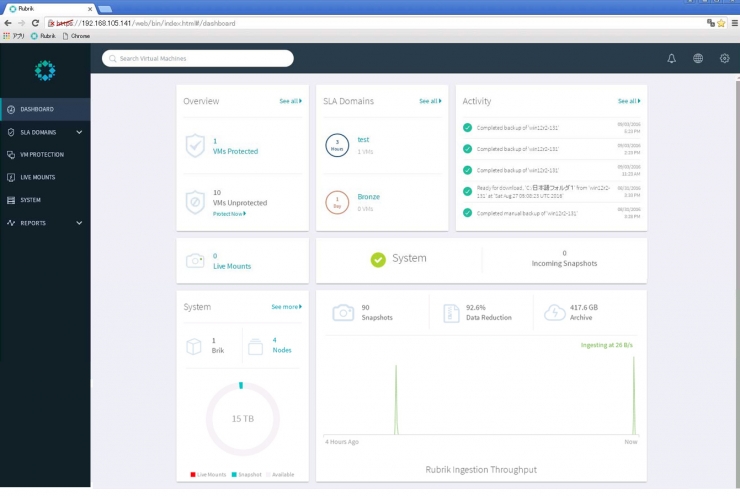Bookmark page with star icon

click(x=720, y=23)
